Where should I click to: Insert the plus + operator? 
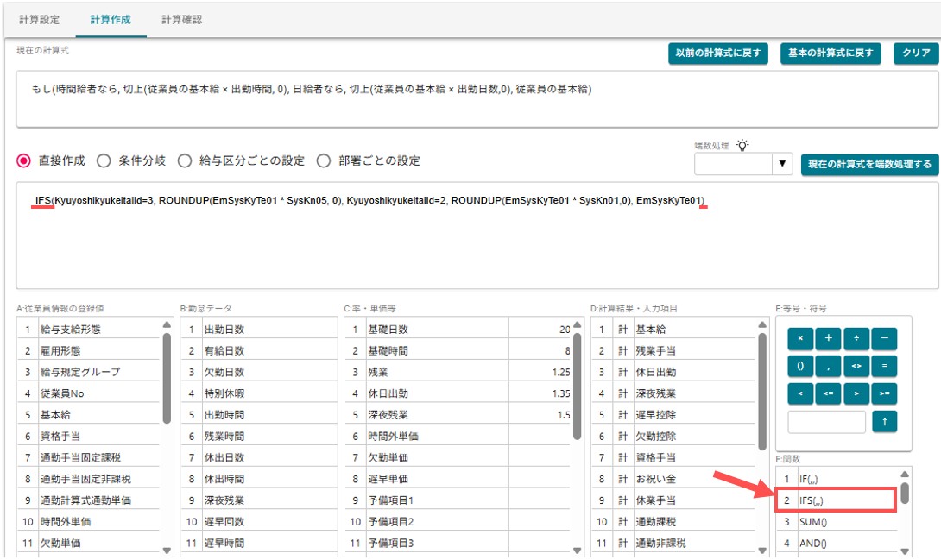click(x=828, y=338)
